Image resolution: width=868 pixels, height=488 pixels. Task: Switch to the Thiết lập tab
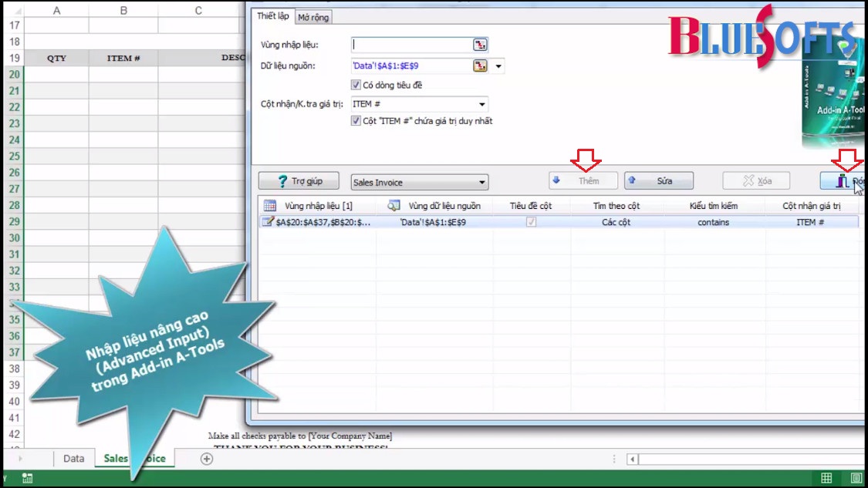pyautogui.click(x=272, y=16)
